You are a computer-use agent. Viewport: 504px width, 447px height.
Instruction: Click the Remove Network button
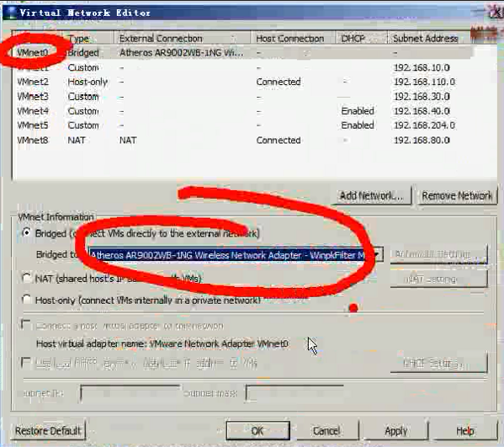(457, 195)
